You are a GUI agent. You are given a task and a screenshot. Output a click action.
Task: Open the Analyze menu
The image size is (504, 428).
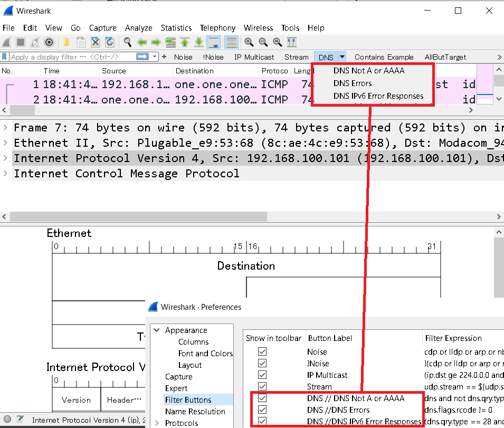(x=139, y=28)
